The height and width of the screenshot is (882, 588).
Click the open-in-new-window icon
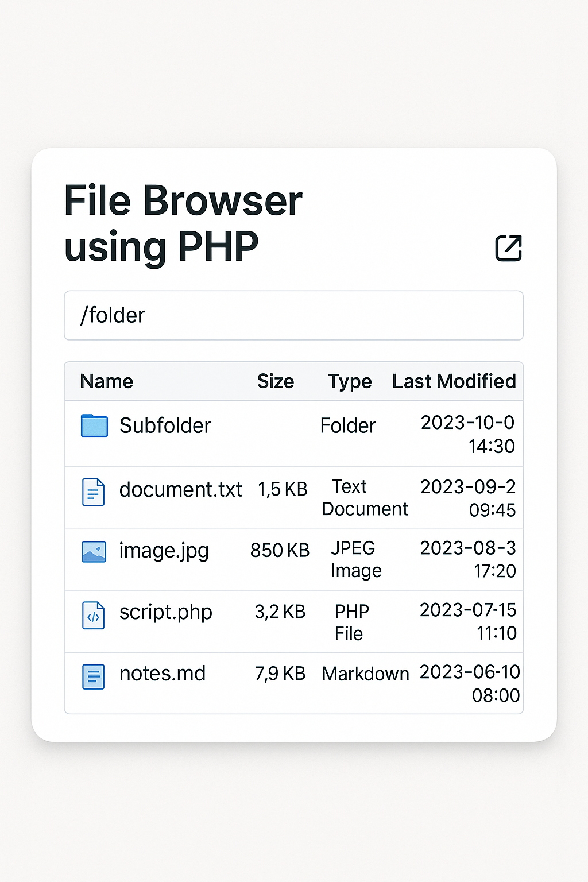pyautogui.click(x=508, y=248)
